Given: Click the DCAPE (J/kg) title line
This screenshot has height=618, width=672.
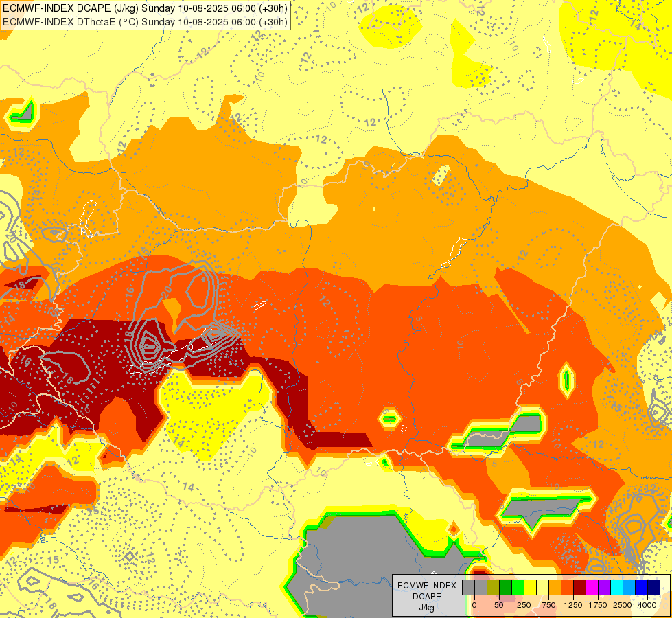Looking at the screenshot, I should tap(145, 8).
